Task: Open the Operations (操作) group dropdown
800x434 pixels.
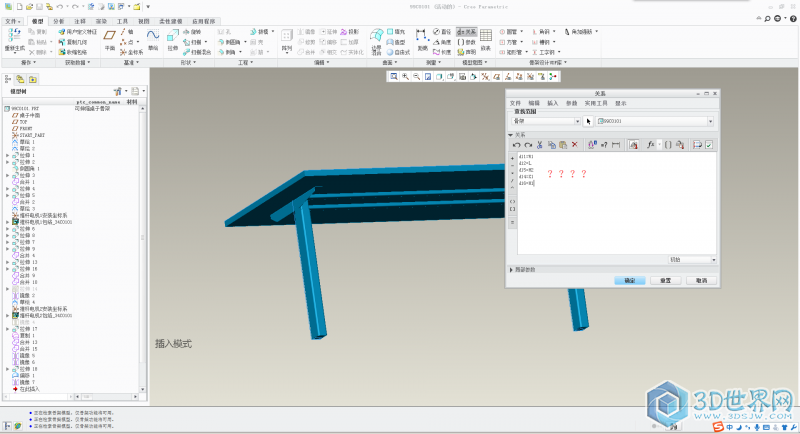Action: (28, 62)
